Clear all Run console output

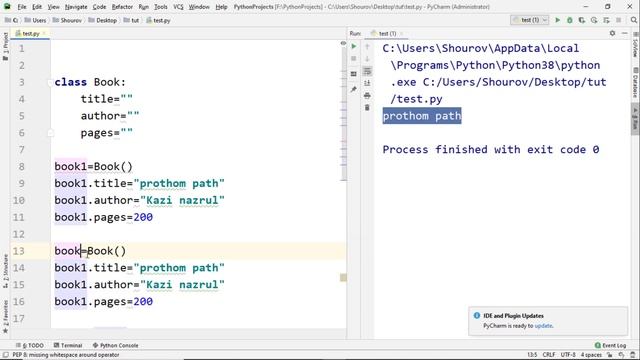(367, 108)
